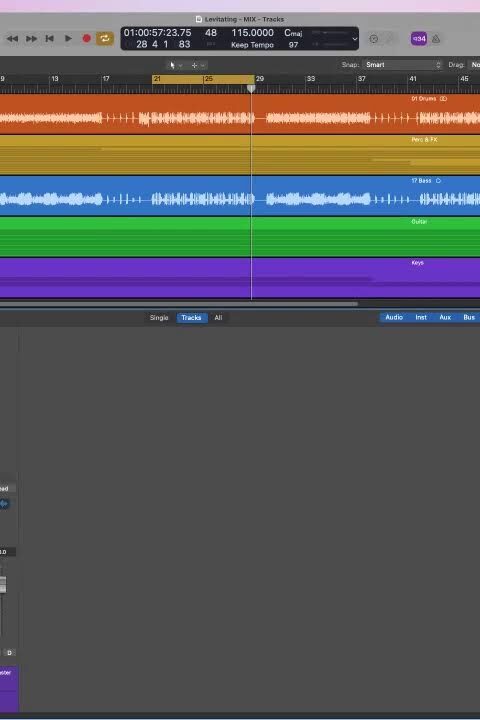Click bar 41 on the ruler

tap(413, 79)
